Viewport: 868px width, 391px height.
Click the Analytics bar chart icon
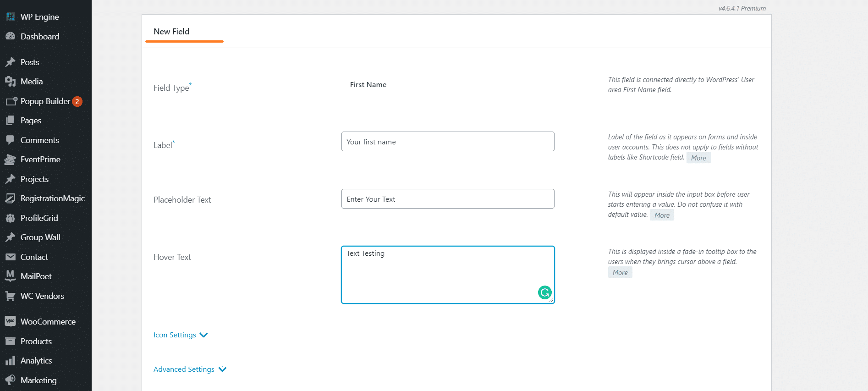point(10,361)
